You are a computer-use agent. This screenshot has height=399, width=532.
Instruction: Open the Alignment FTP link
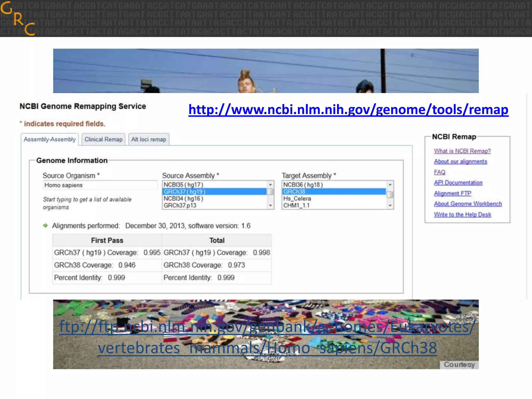[453, 193]
